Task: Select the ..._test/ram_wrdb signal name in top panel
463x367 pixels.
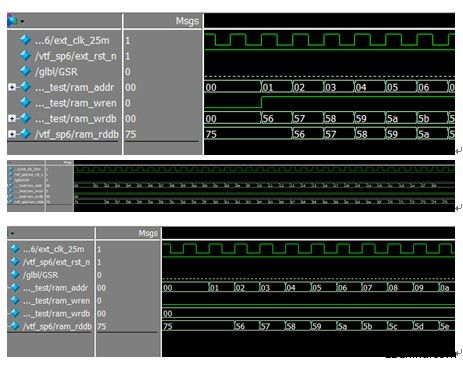Action: pyautogui.click(x=76, y=119)
